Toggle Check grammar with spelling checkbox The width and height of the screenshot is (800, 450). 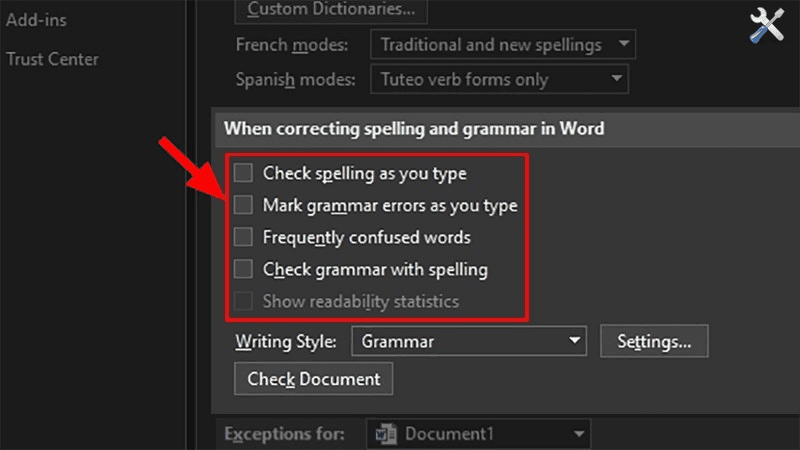pyautogui.click(x=243, y=269)
